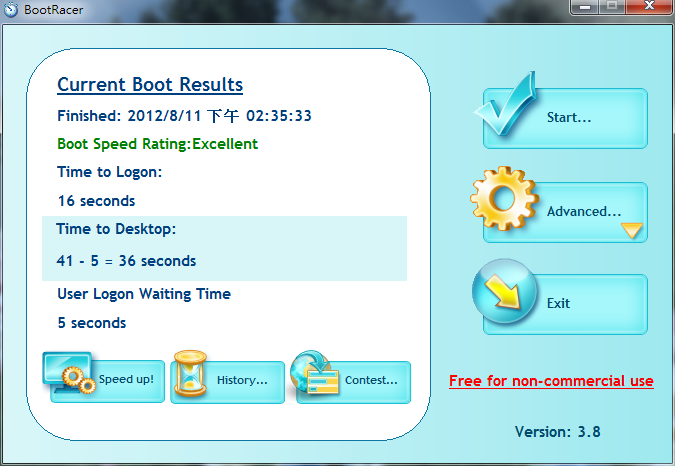Image resolution: width=675 pixels, height=466 pixels.
Task: Open the Advanced... options button
Action: coord(565,212)
